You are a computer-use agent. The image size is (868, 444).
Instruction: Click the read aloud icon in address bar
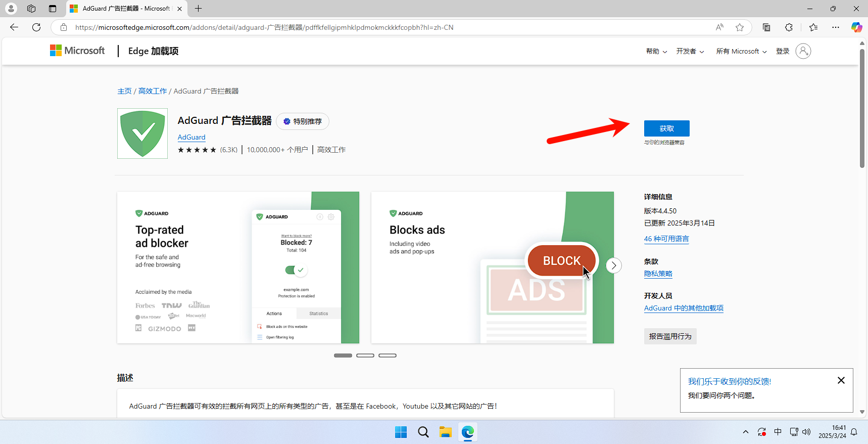click(719, 27)
